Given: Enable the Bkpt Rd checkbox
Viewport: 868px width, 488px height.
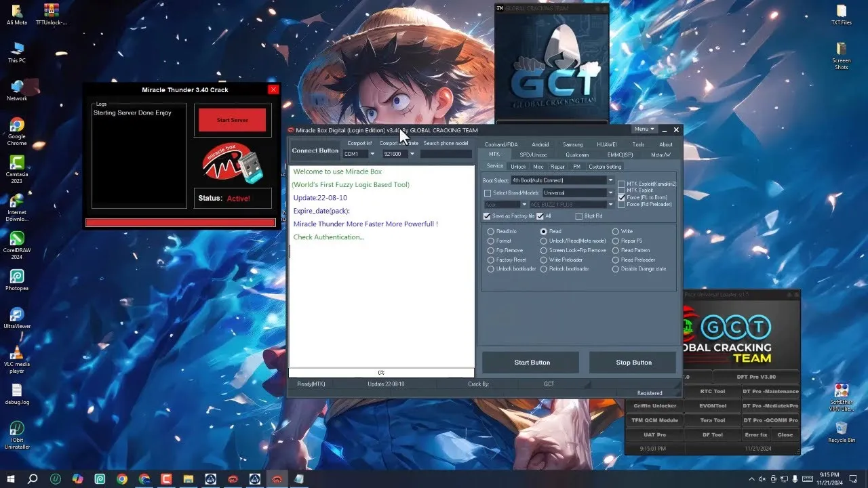Looking at the screenshot, I should pos(578,216).
